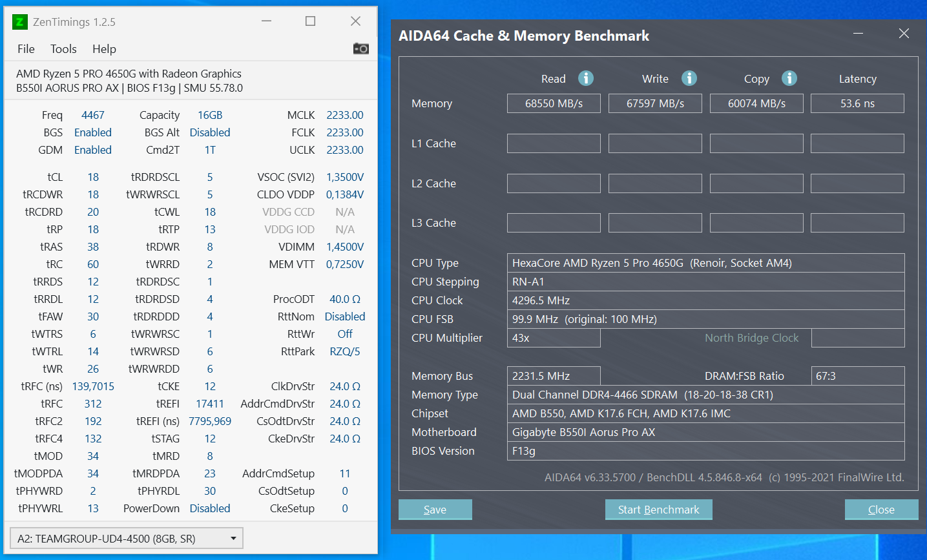Screen dimensions: 927x560
Task: Click the MCLK value 2233.00
Action: pyautogui.click(x=345, y=115)
